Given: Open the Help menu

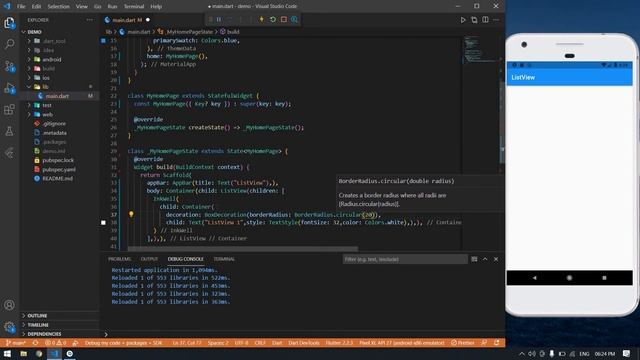Looking at the screenshot, I should [x=156, y=6].
